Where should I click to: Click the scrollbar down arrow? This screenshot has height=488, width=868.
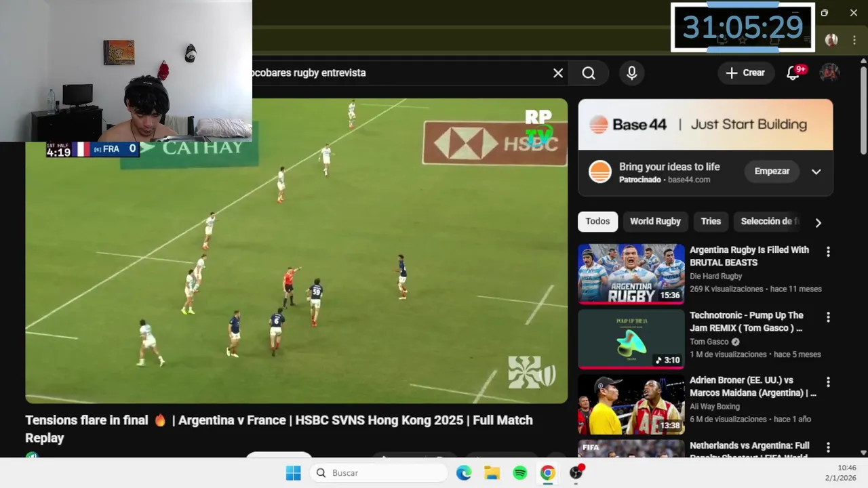tap(863, 452)
